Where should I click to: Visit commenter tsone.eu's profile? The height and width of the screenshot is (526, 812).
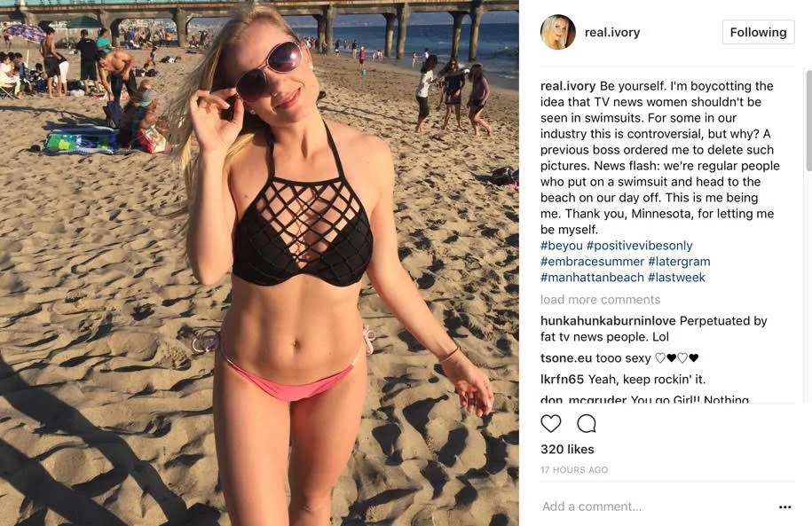(566, 358)
